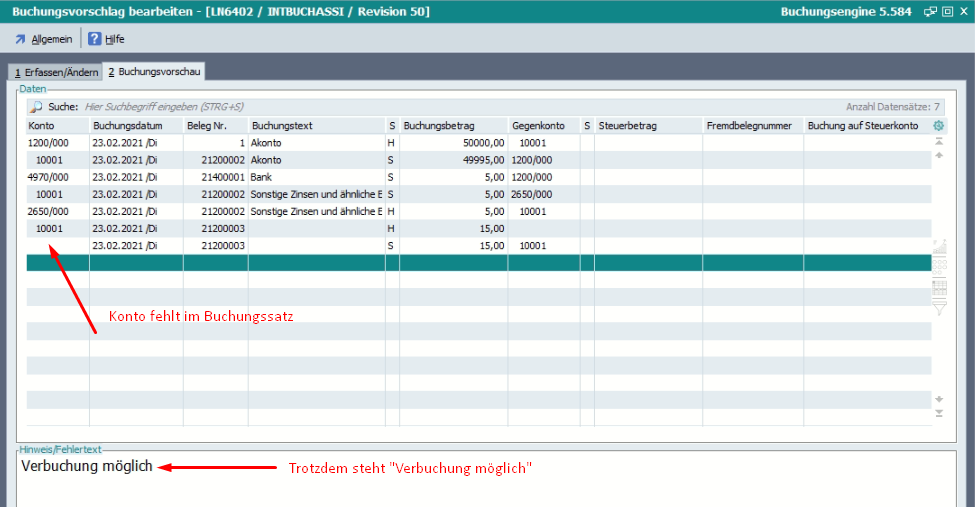Click the grid settings gear icon
Viewport: 975px width, 507px height.
tap(938, 126)
